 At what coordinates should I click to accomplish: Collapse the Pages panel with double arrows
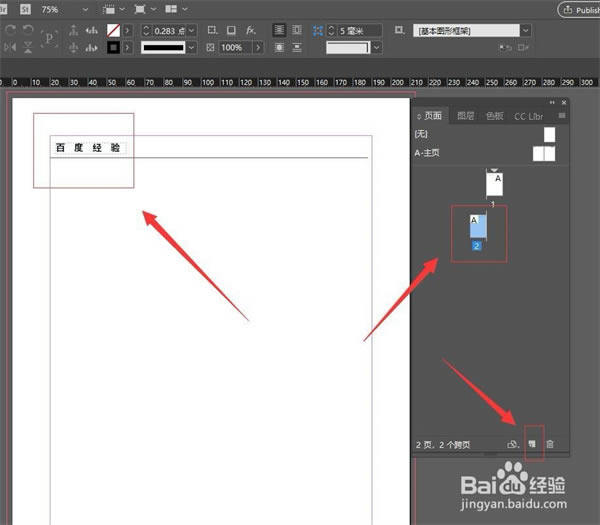point(552,103)
